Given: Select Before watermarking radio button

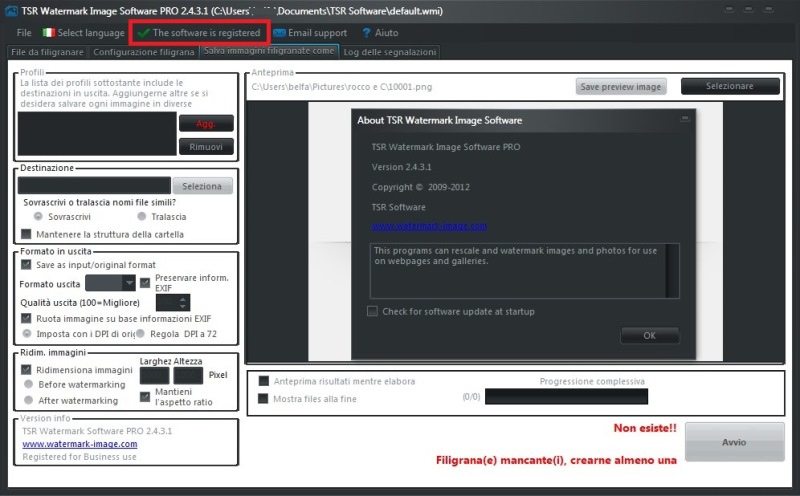Looking at the screenshot, I should coord(29,384).
